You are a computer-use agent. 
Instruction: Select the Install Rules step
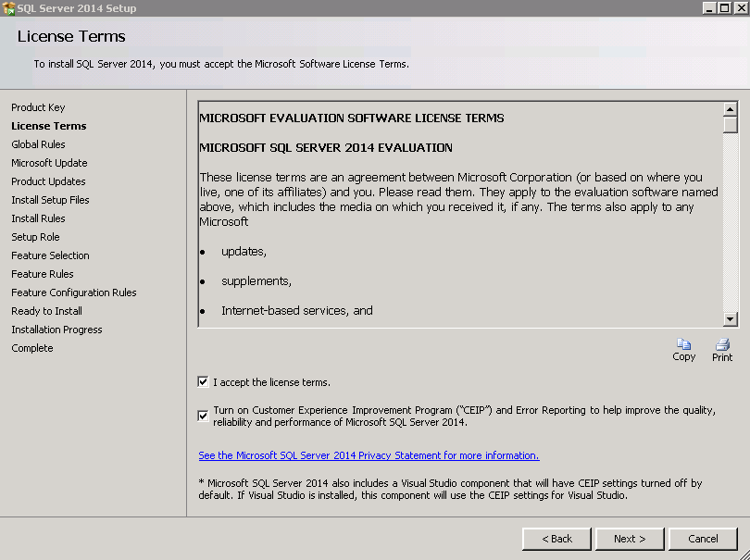click(38, 218)
